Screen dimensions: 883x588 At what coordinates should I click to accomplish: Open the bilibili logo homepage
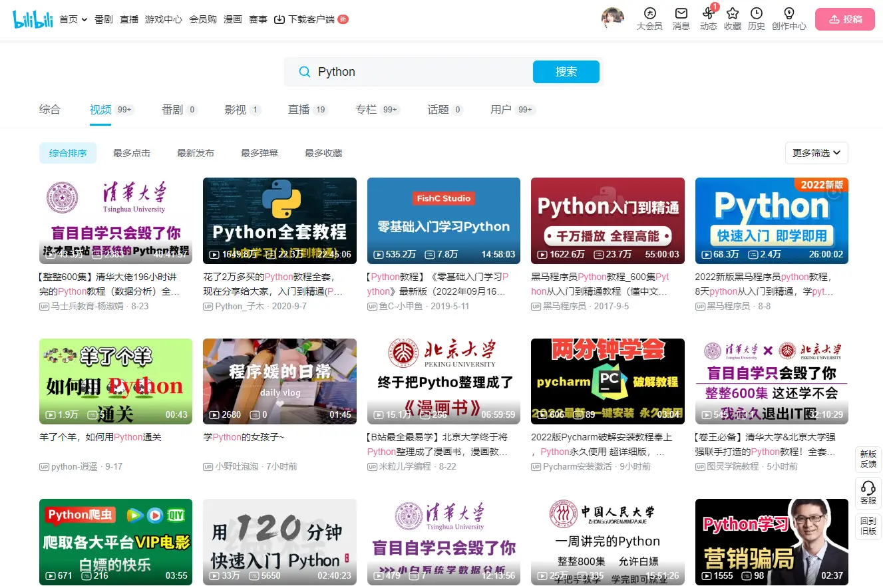point(33,19)
